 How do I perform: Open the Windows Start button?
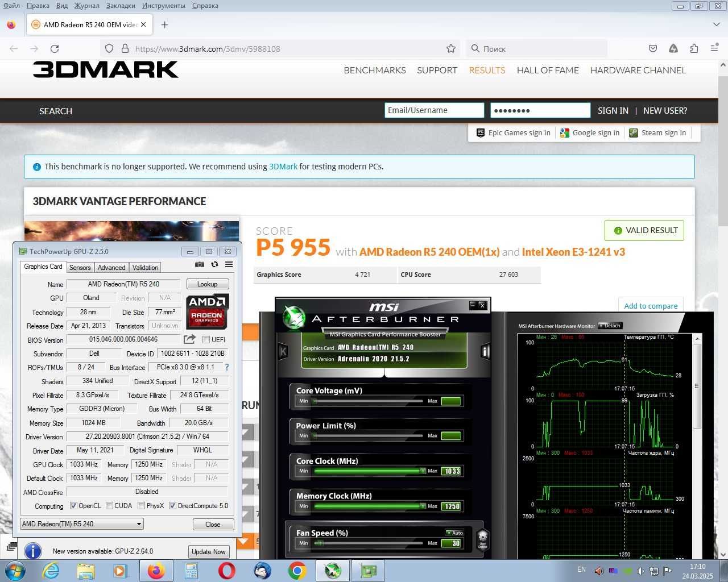[x=15, y=570]
